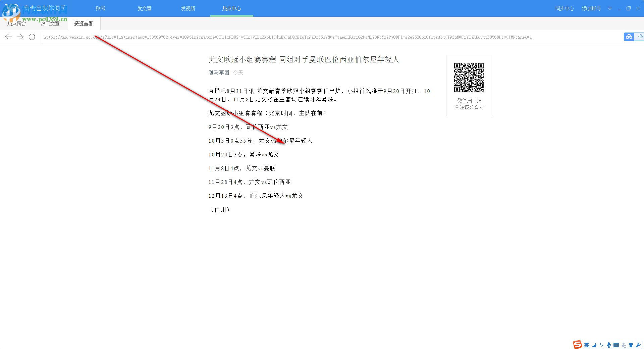Image resolution: width=644 pixels, height=349 pixels.
Task: Click the 添加账号 button
Action: pyautogui.click(x=591, y=8)
